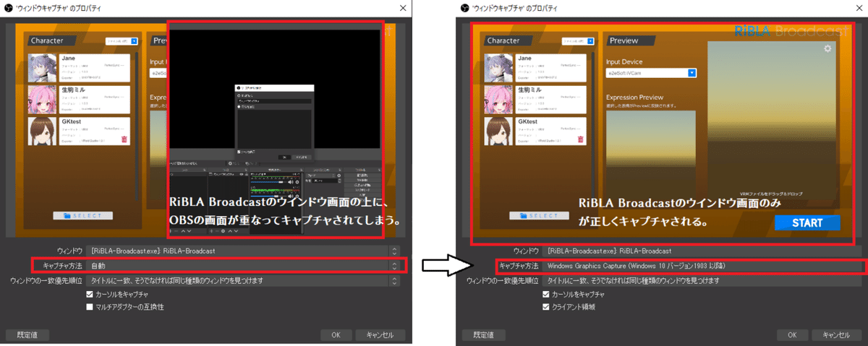
Task: Close the right properties dialog
Action: tap(859, 7)
